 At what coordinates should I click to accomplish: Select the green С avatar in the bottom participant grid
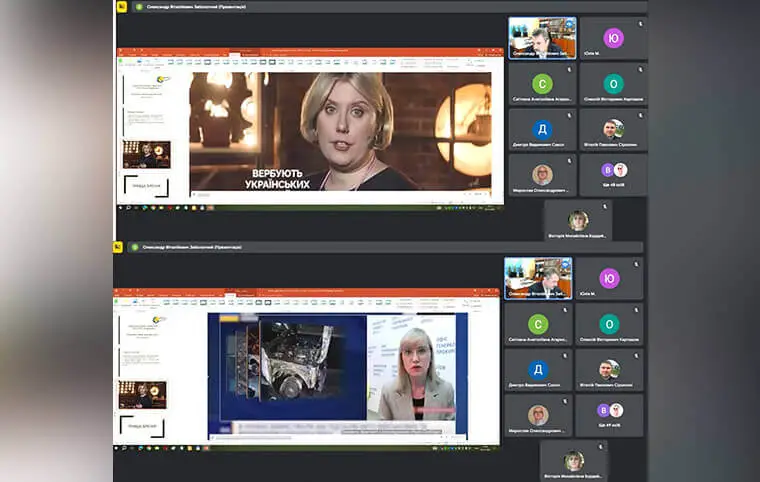538,324
